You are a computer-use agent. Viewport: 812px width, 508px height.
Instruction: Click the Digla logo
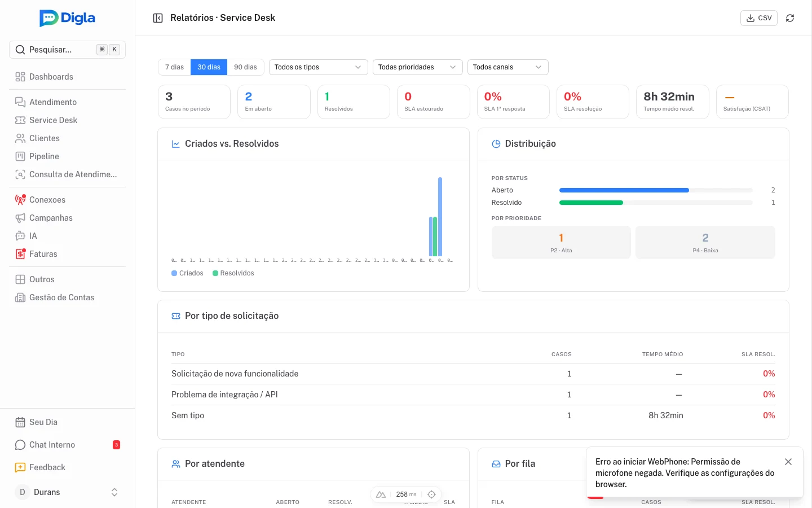coord(67,18)
